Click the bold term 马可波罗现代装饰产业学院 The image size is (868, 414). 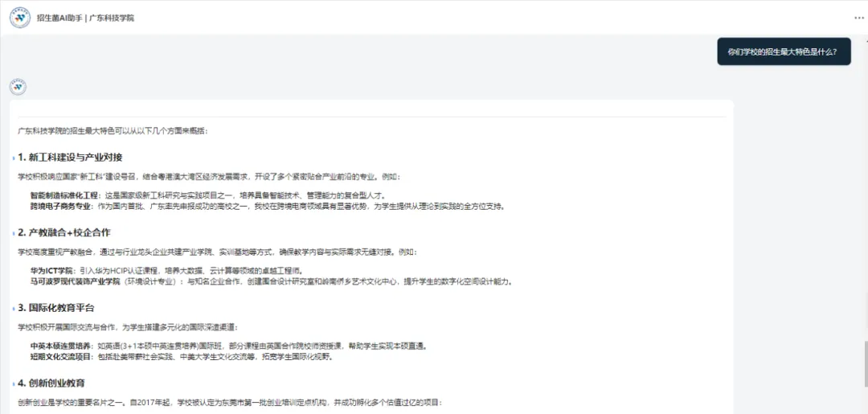[x=76, y=281]
